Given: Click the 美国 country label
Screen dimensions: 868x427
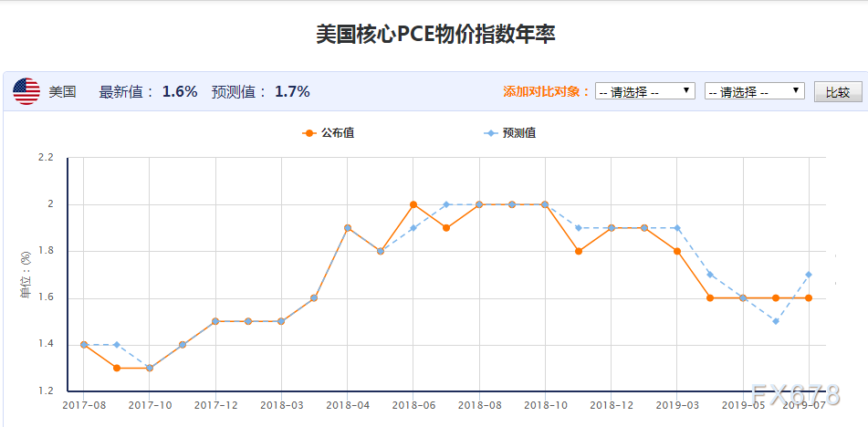Looking at the screenshot, I should (x=63, y=92).
